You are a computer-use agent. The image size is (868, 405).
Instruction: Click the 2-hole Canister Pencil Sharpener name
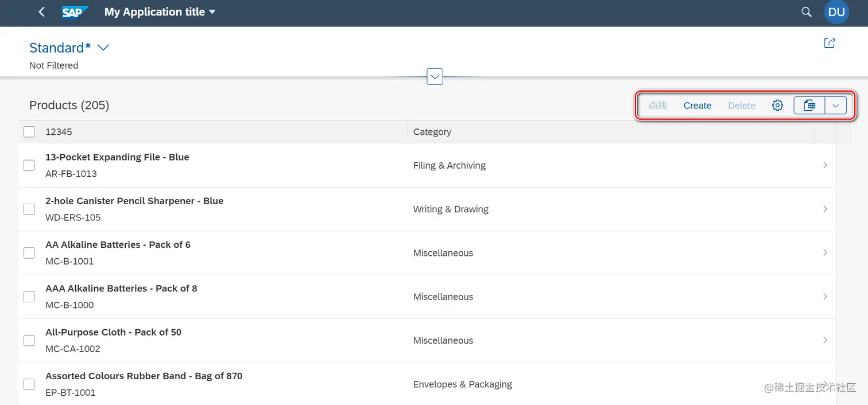click(134, 201)
